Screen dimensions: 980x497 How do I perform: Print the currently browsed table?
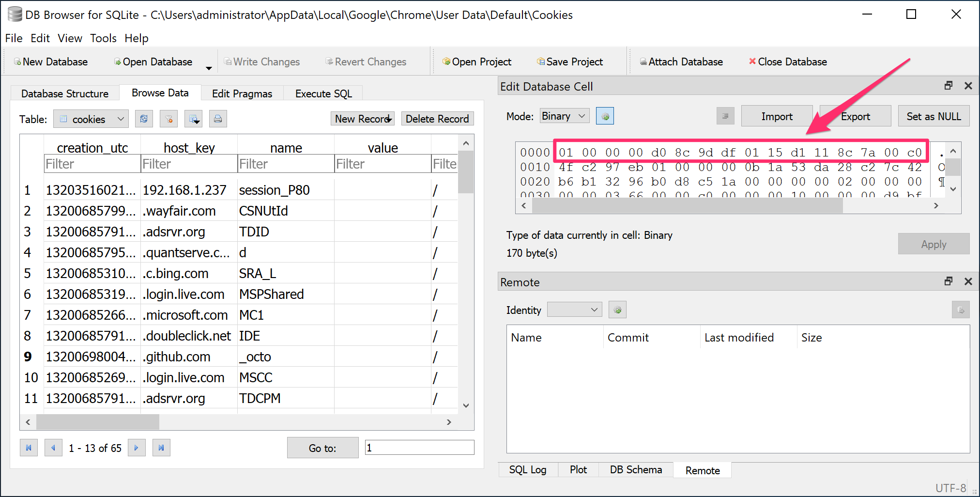218,119
